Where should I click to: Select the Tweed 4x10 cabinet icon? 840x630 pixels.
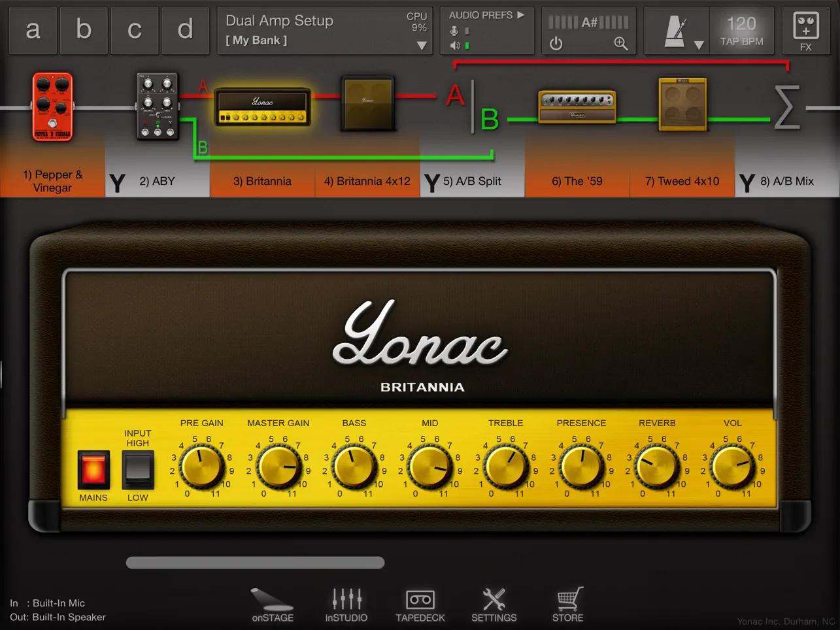coord(682,104)
